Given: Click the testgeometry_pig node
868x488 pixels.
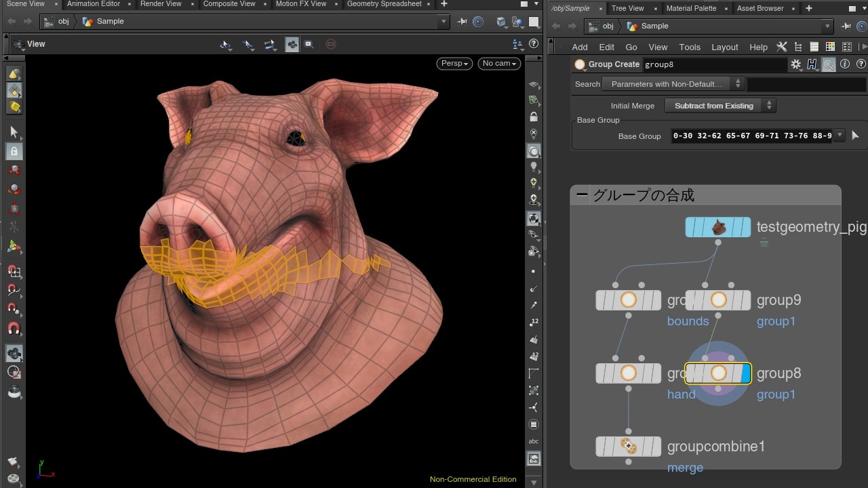Looking at the screenshot, I should click(x=718, y=227).
